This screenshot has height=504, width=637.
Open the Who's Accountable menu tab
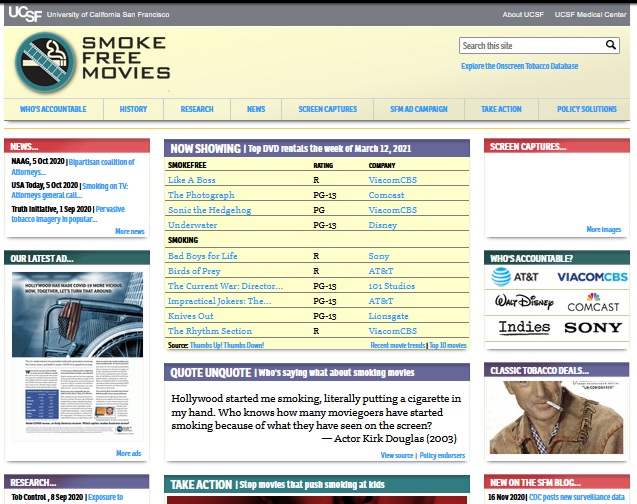click(x=53, y=109)
